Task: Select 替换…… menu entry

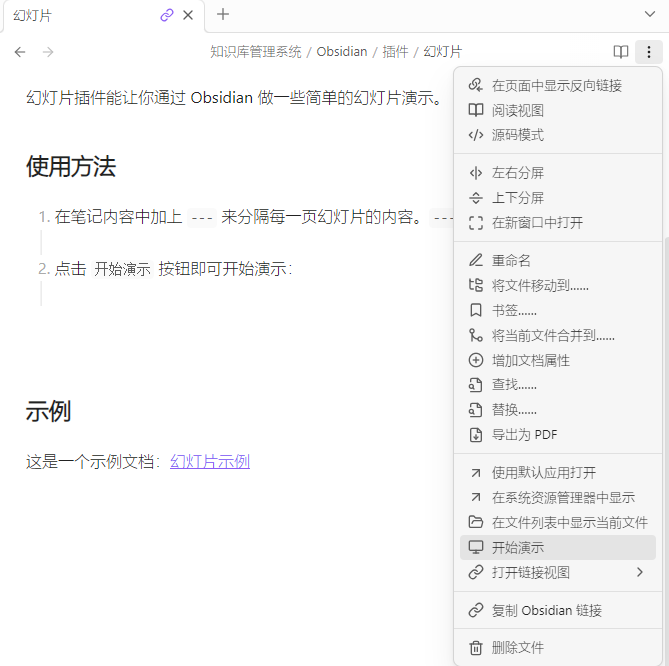Action: [x=558, y=410]
